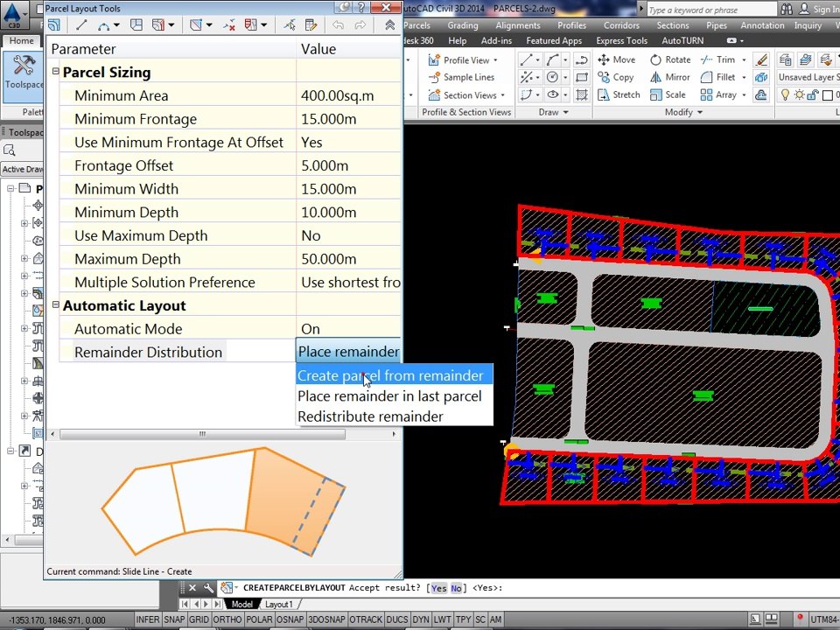The image size is (840, 630).
Task: Toggle INFER constraints in status bar
Action: coord(147,619)
